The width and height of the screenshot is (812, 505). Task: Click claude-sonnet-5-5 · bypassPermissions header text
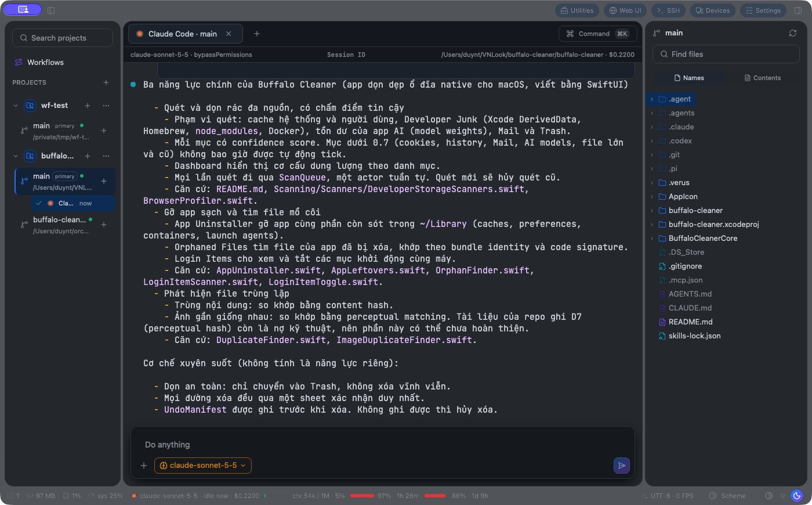[191, 55]
